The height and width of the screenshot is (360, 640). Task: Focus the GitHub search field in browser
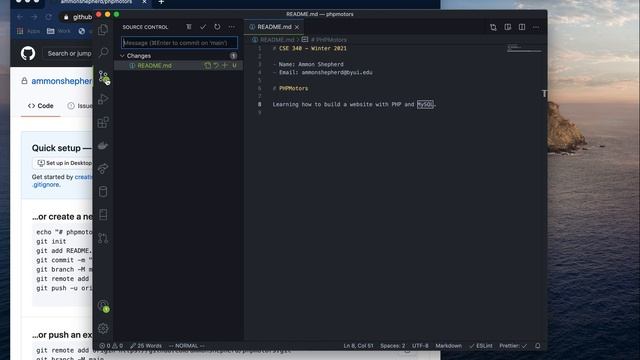tap(69, 53)
